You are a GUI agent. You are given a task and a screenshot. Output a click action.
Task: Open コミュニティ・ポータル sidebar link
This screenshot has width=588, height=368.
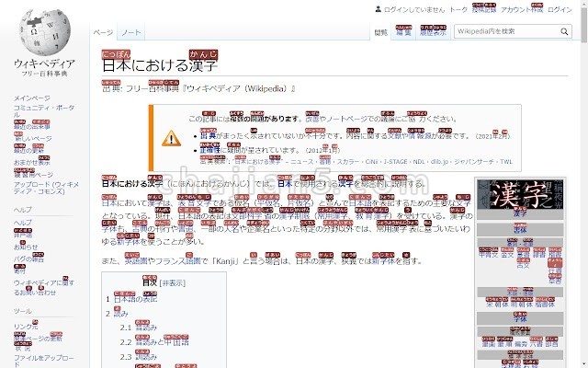click(44, 110)
